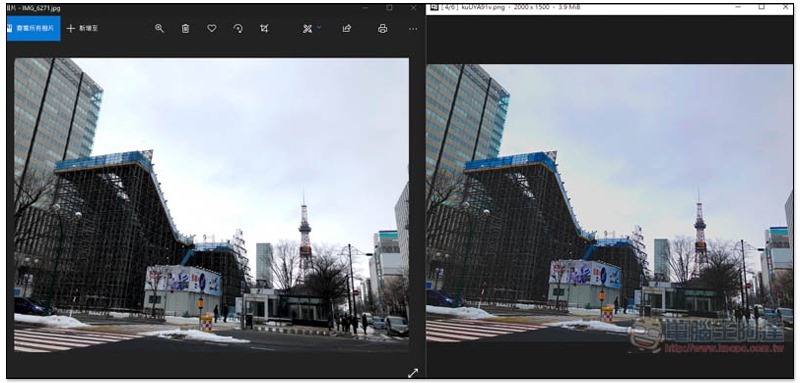Maximize the Photos app window

click(x=389, y=8)
